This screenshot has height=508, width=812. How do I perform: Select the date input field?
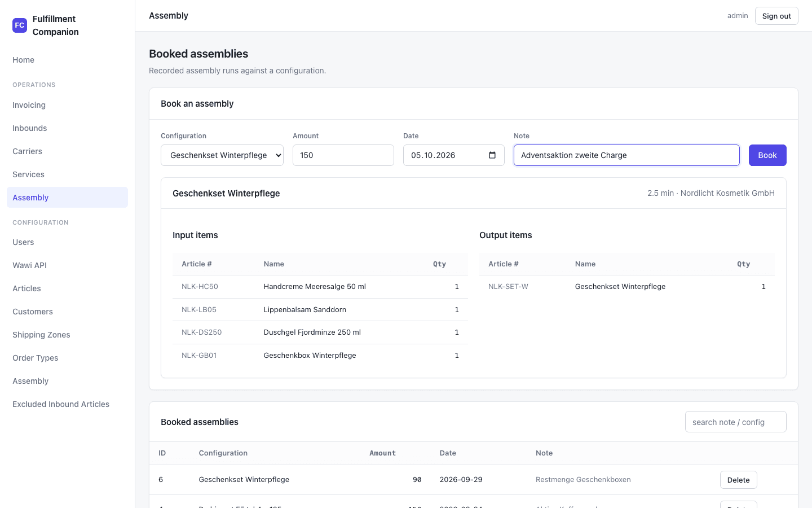point(454,155)
